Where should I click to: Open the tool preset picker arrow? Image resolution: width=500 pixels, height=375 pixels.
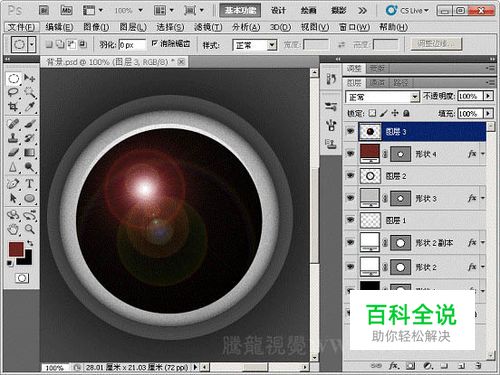[x=32, y=44]
